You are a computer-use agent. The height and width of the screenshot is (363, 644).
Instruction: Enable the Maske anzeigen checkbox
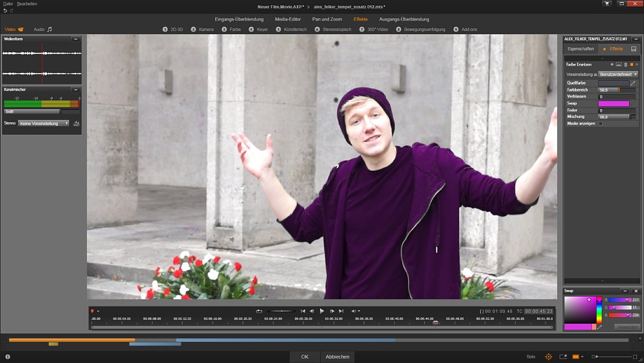point(601,123)
